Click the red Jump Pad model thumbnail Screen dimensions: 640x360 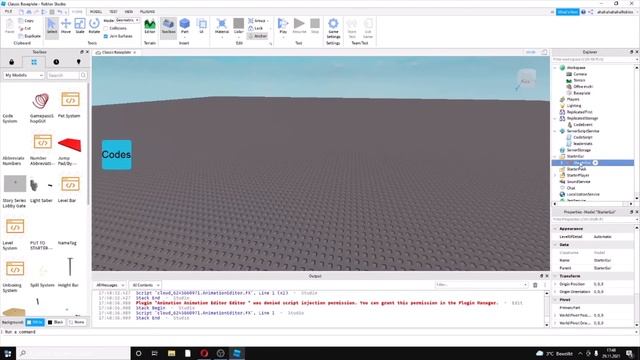pyautogui.click(x=69, y=144)
